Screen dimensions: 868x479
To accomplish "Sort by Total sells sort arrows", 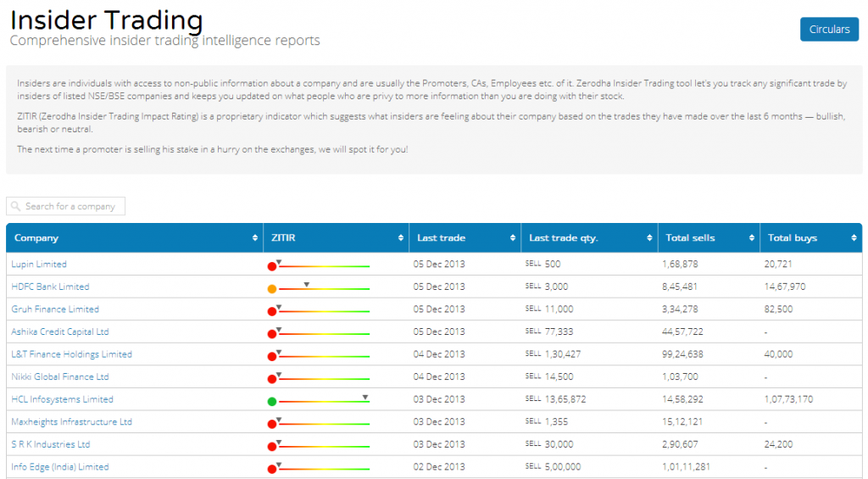I will 751,237.
